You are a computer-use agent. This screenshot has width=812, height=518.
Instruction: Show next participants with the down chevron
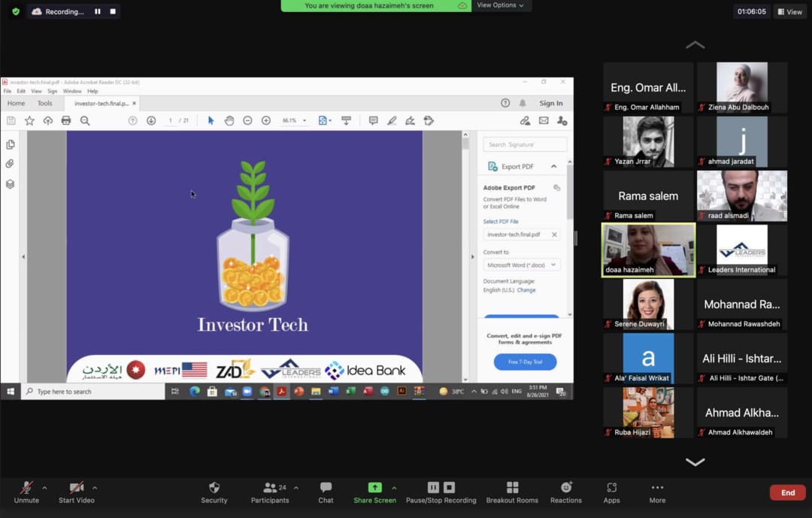tap(695, 462)
